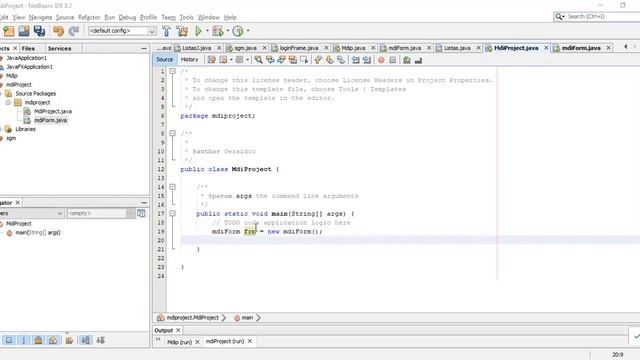The image size is (640, 360).
Task: Click Next Bookmark editor toolbar icon
Action: click(329, 60)
